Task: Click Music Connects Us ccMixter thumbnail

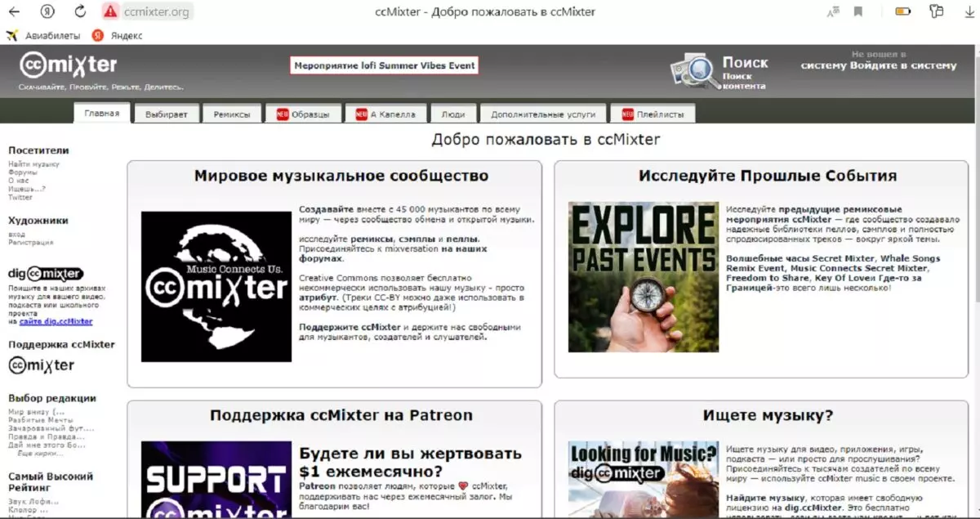Action: (x=216, y=287)
